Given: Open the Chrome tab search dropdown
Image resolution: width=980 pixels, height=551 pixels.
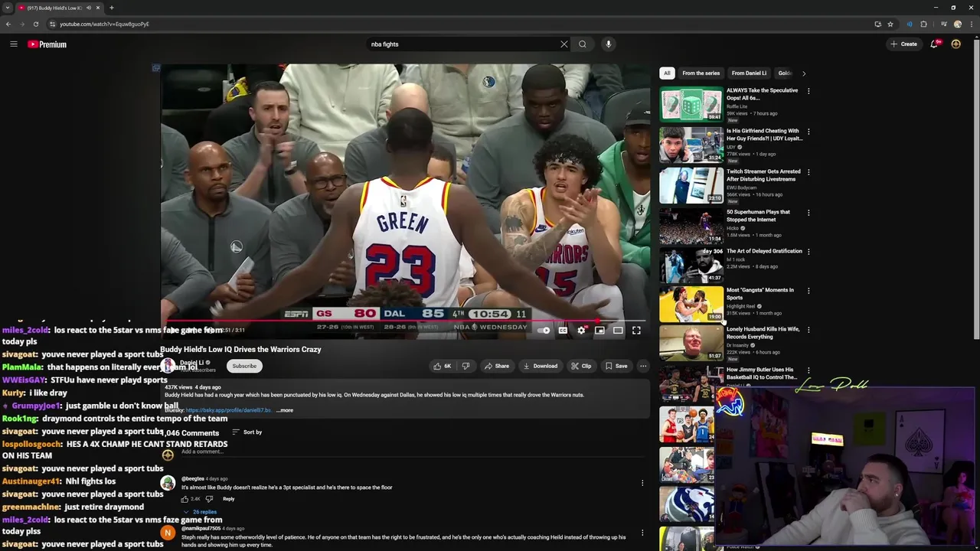Looking at the screenshot, I should pos(7,8).
